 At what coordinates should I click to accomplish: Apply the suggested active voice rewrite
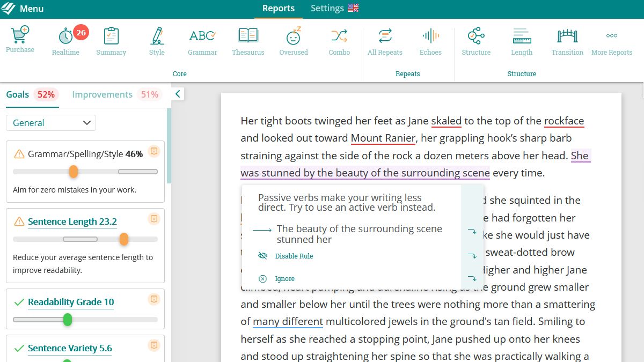point(358,234)
